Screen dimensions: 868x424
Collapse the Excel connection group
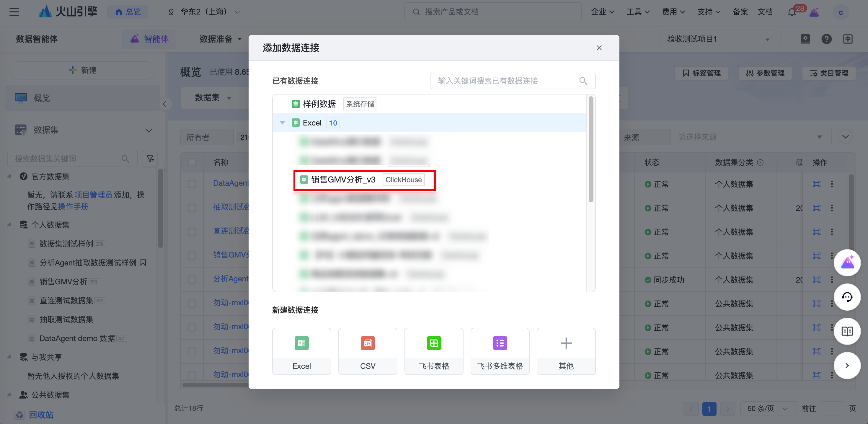point(282,123)
